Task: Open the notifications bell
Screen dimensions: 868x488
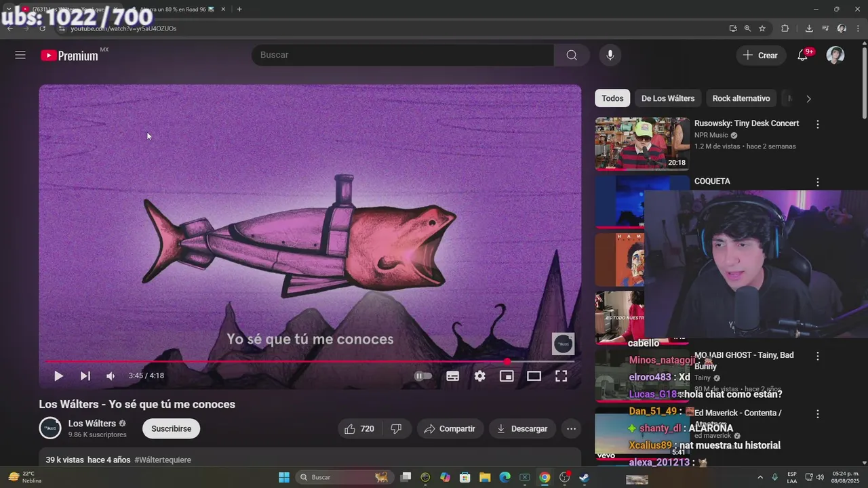Action: 803,56
